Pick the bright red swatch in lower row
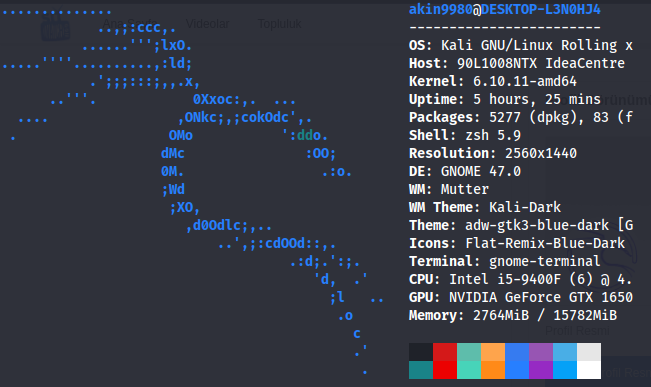Screen dimensions: 651x387 [x=445, y=370]
